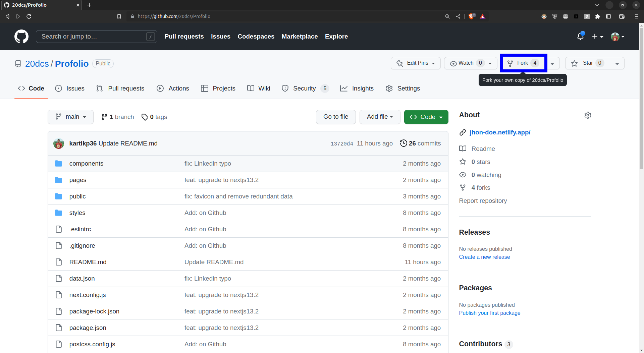The width and height of the screenshot is (644, 353).
Task: Open the commit history via clock icon
Action: coord(404,143)
